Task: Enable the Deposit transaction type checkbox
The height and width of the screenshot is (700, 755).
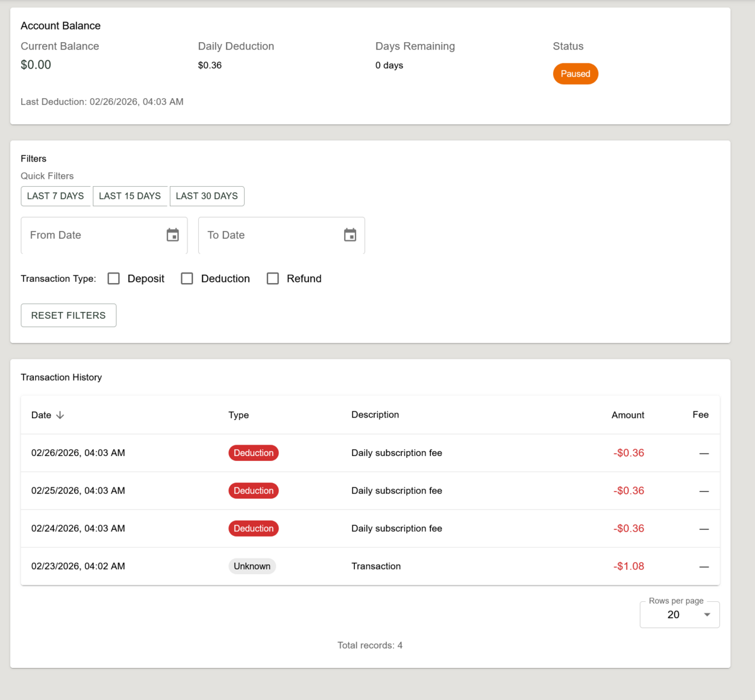Action: tap(114, 279)
